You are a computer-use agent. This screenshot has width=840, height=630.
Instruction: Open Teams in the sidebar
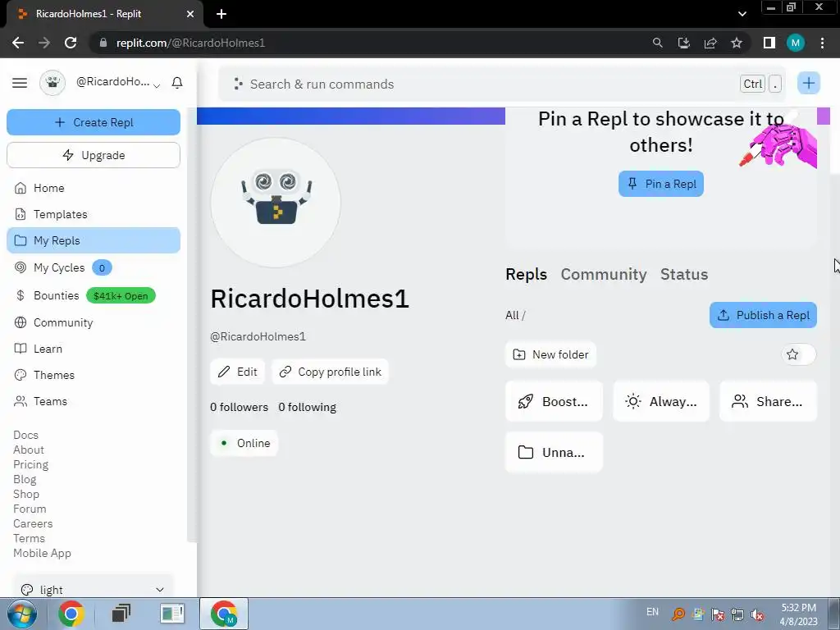[94, 401]
